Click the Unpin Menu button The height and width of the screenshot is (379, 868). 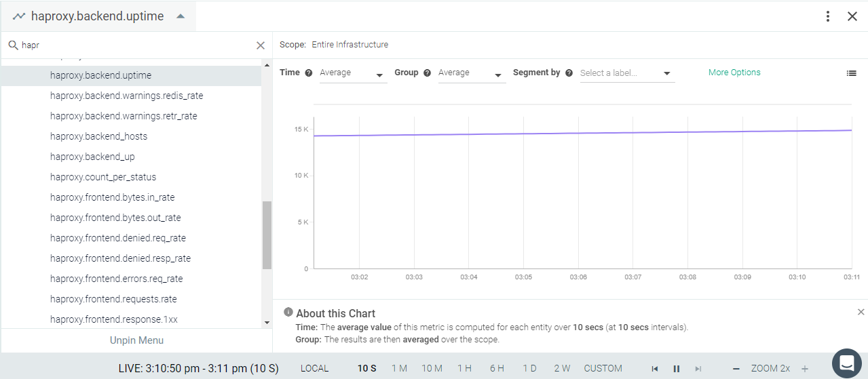tap(136, 340)
